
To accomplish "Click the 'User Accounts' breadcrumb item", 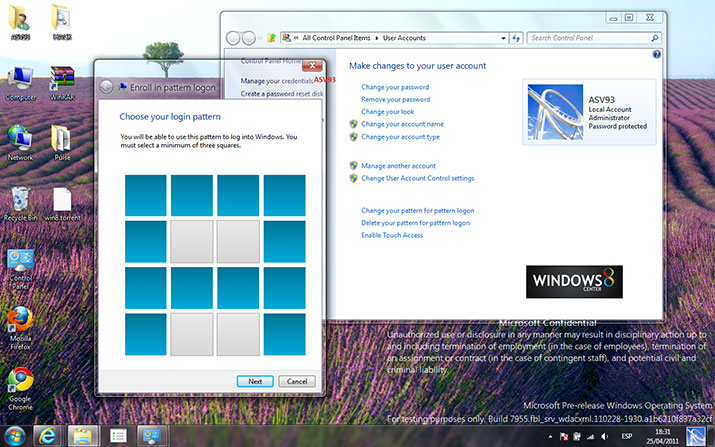I will pyautogui.click(x=398, y=38).
